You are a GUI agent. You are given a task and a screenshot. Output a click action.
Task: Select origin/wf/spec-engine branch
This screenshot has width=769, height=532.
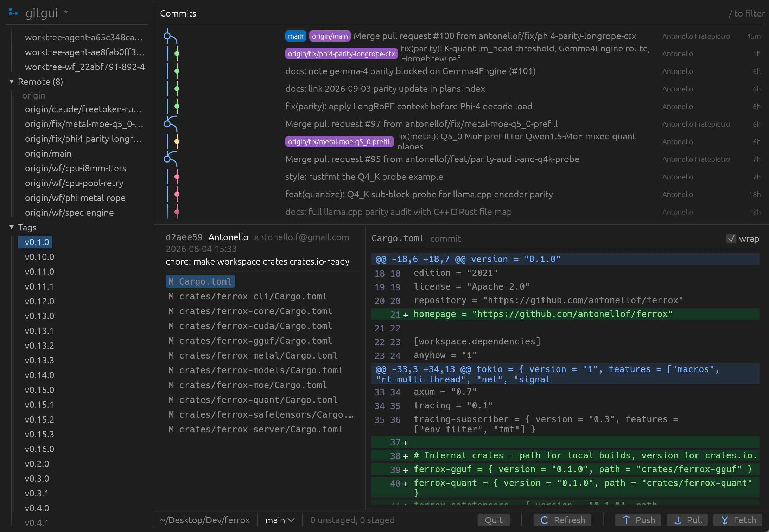(x=69, y=213)
